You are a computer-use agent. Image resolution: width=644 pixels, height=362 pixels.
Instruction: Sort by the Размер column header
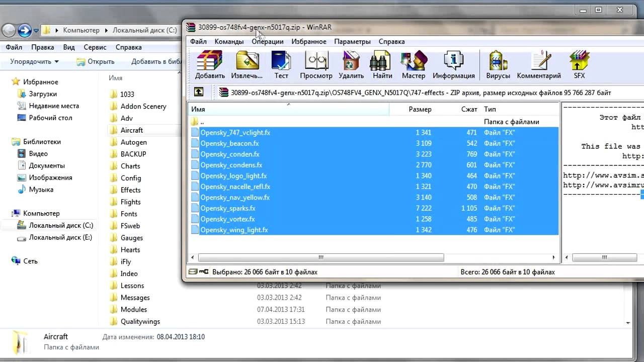[413, 109]
